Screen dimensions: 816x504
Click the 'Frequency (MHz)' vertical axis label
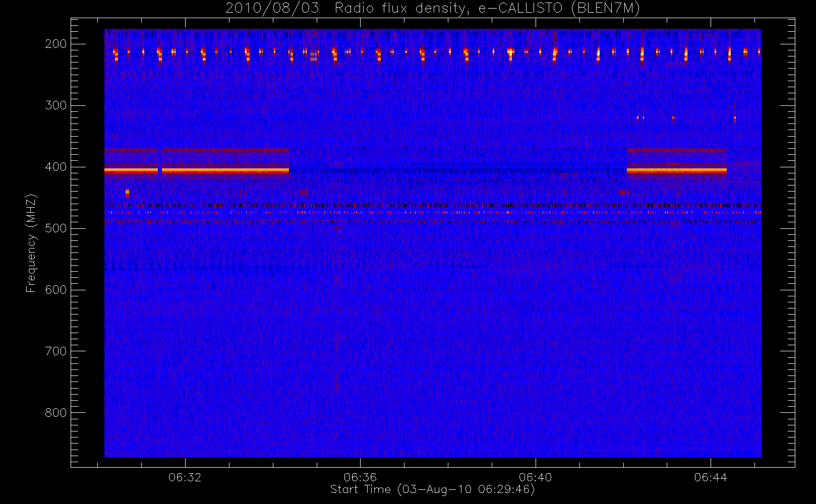pos(31,243)
